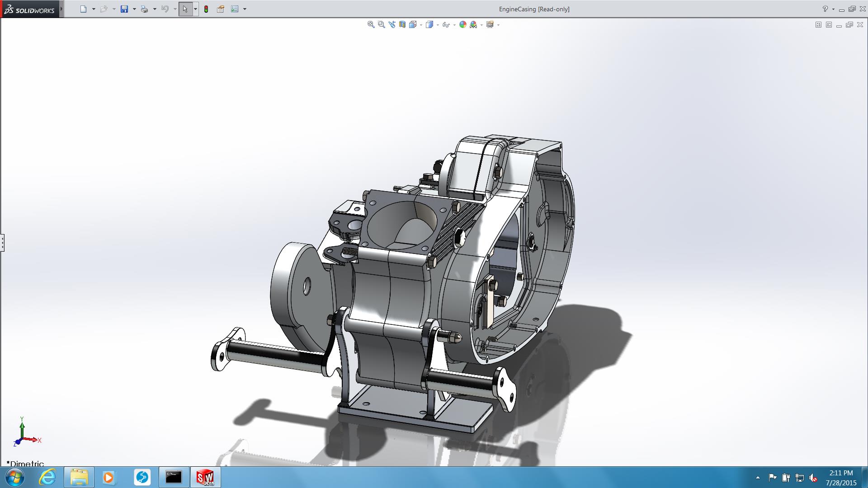Toggle the Select arrow tool
This screenshot has width=868, height=488.
(x=185, y=9)
